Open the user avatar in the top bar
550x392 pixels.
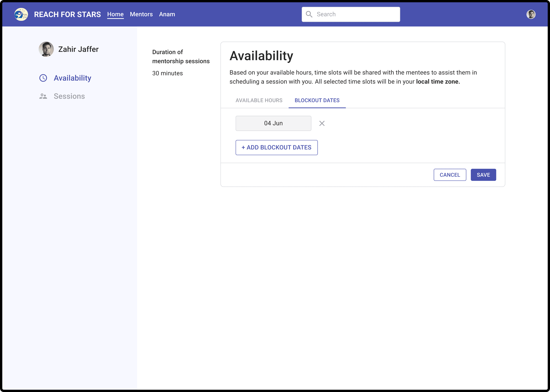click(531, 14)
